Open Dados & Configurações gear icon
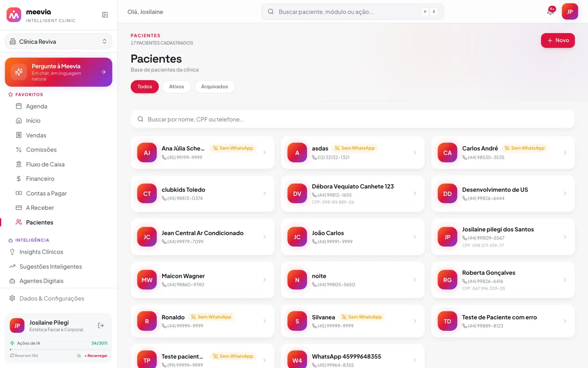 coord(12,298)
